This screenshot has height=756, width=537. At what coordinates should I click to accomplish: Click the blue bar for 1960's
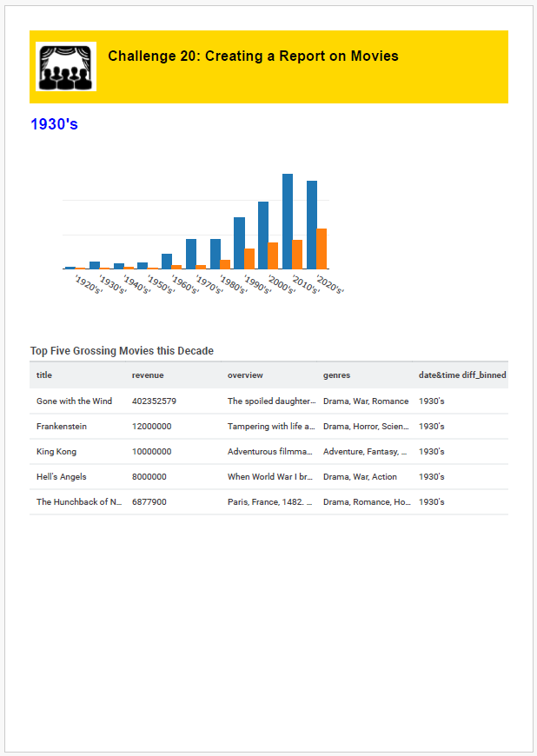point(167,262)
